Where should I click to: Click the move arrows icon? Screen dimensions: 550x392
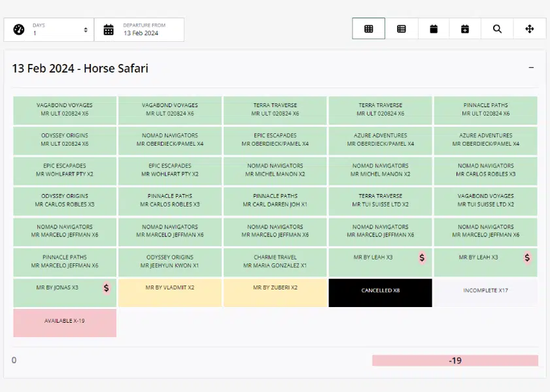[530, 29]
